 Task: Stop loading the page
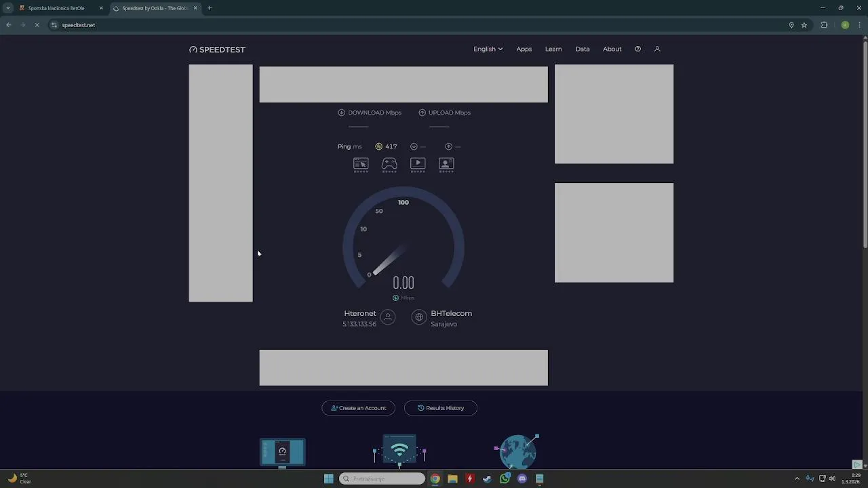37,25
